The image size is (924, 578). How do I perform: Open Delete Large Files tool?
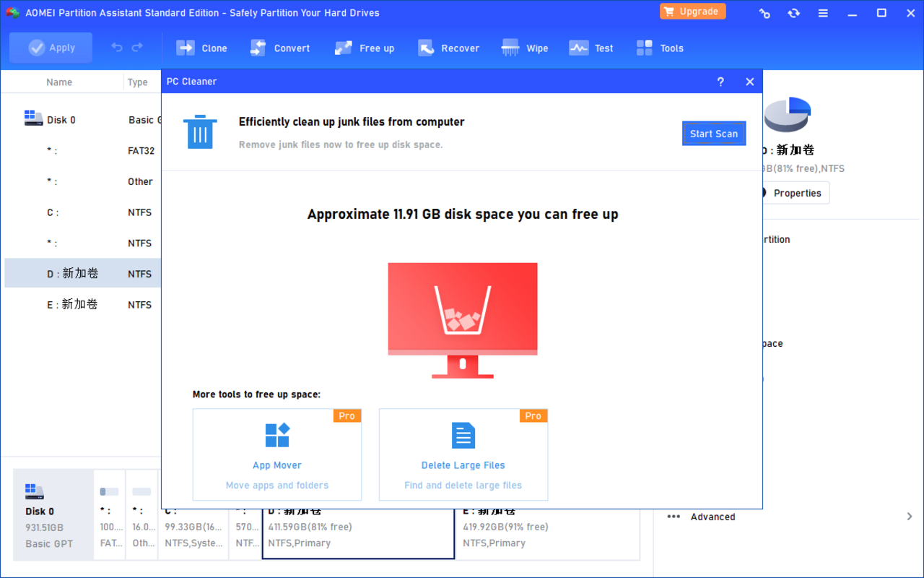(x=463, y=454)
